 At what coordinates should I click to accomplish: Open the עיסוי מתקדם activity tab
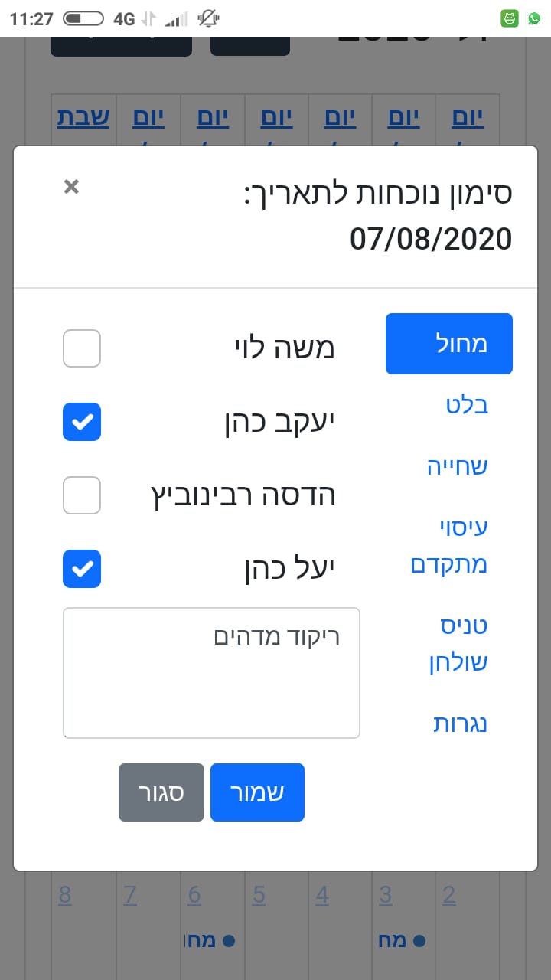tap(450, 546)
